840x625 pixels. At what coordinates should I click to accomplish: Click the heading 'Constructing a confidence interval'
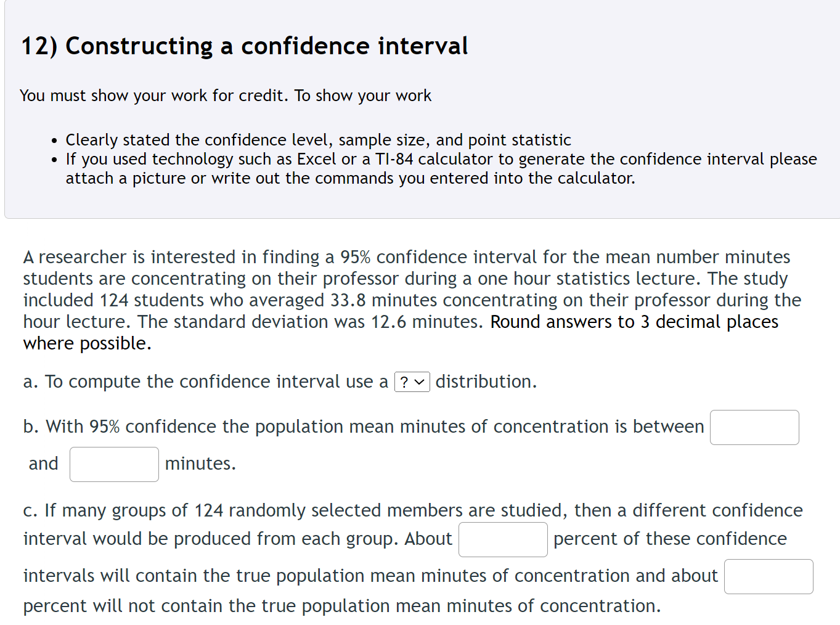click(245, 46)
